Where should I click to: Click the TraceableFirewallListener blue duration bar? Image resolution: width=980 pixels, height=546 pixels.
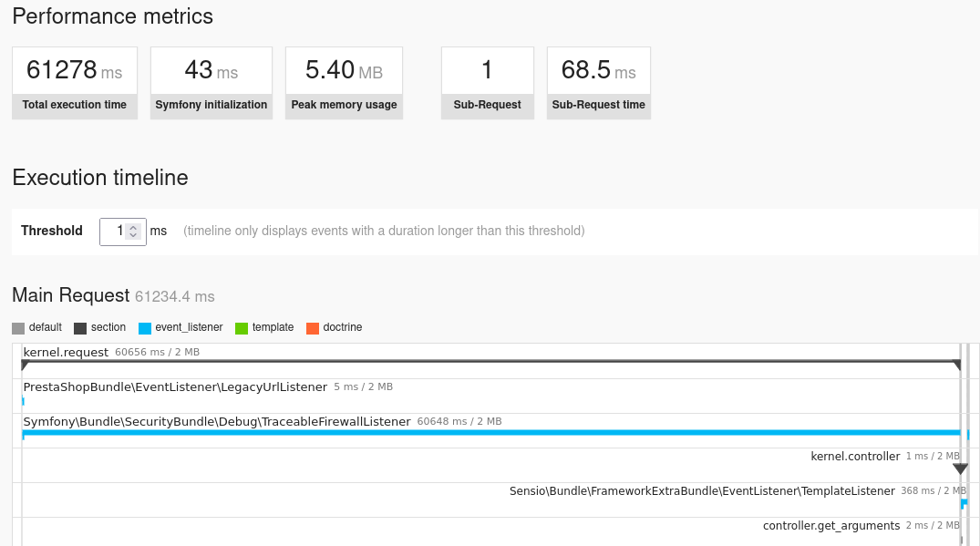point(490,433)
